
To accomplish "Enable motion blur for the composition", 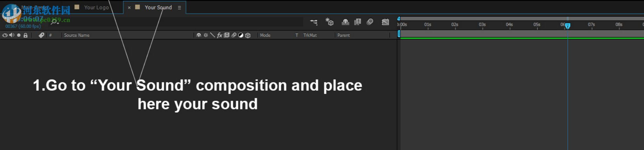I will pos(370,22).
